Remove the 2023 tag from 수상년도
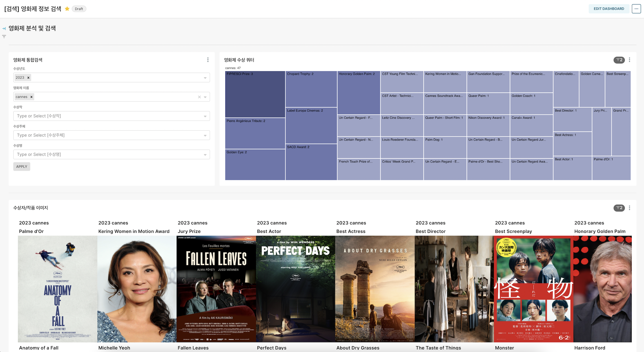644x352 pixels. pos(28,78)
